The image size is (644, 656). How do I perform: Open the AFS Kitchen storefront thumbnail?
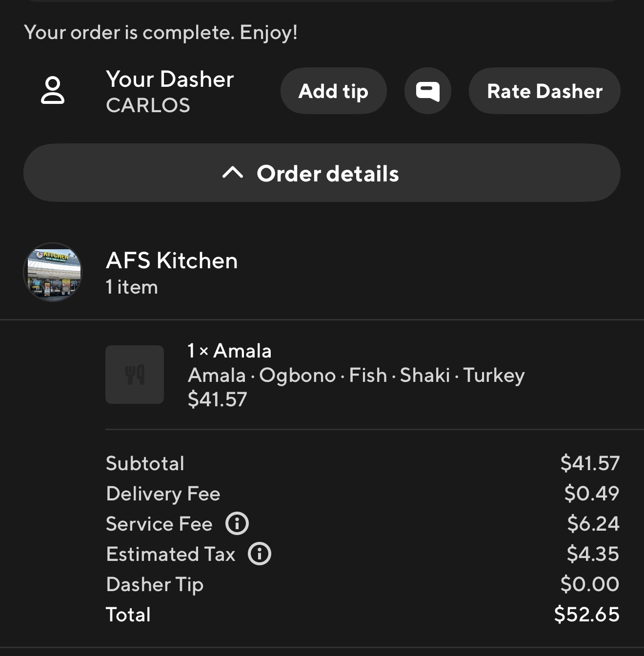pos(53,272)
